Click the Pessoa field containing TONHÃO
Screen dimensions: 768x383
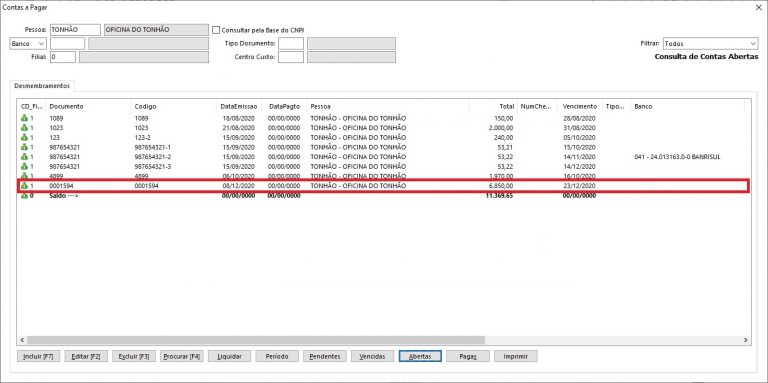75,30
